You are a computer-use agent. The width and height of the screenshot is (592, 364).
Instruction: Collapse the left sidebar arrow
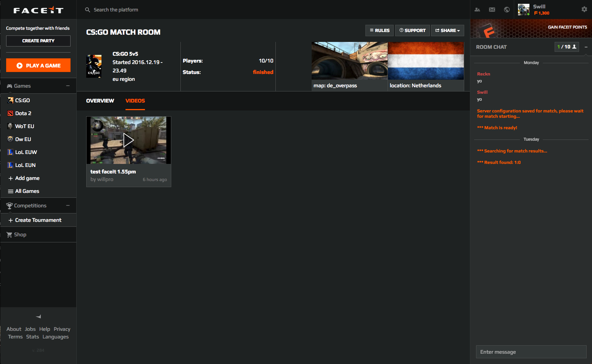[x=38, y=316]
